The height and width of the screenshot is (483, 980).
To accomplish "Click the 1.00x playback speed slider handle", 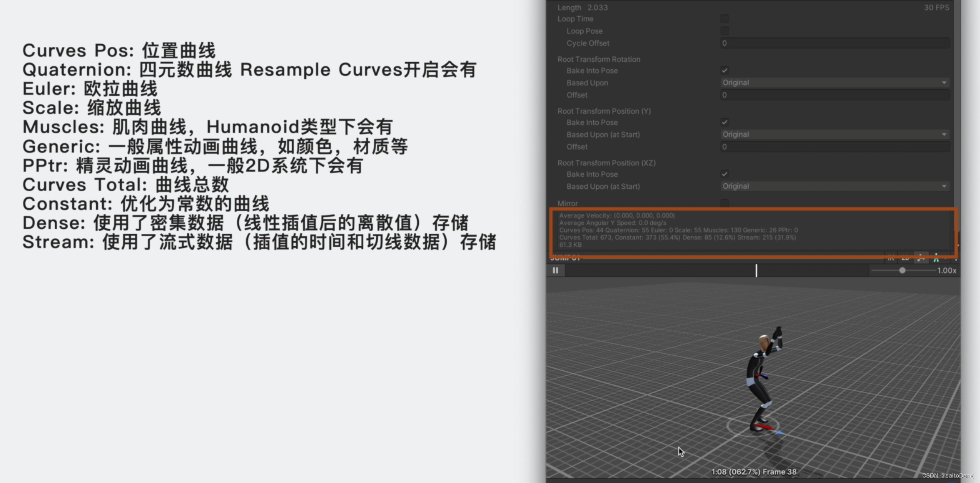I will tap(902, 271).
